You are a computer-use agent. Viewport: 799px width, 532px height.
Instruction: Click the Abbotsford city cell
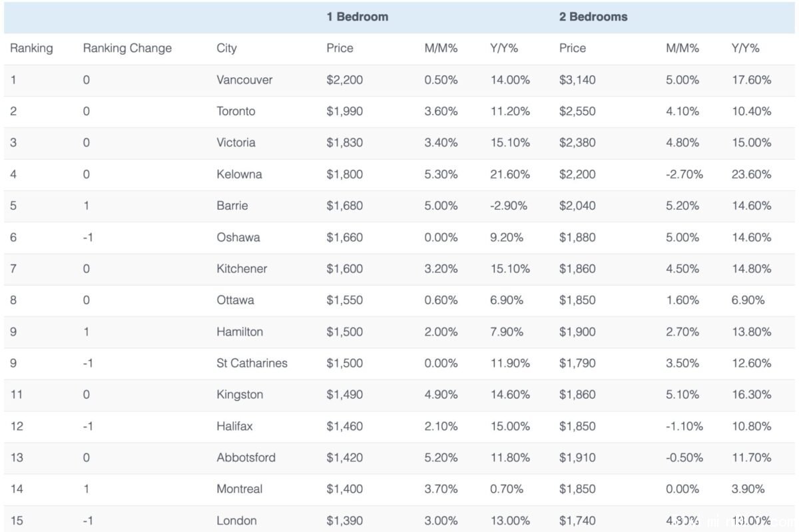click(x=246, y=457)
